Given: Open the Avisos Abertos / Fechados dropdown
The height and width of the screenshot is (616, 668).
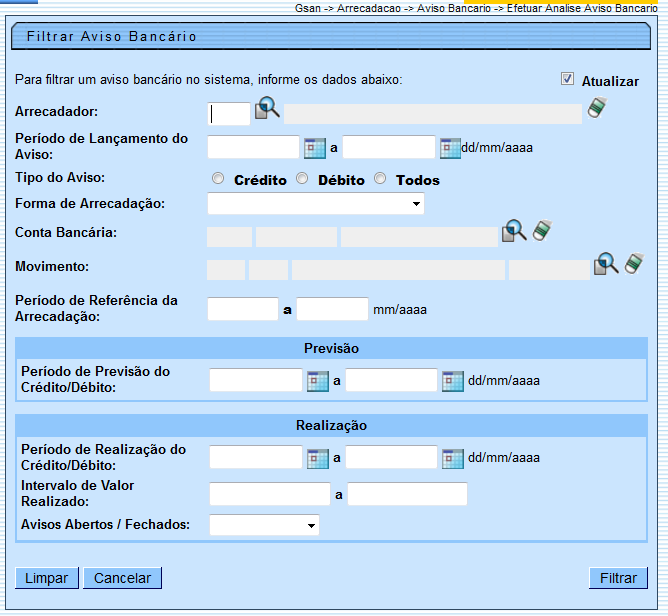Looking at the screenshot, I should (264, 525).
